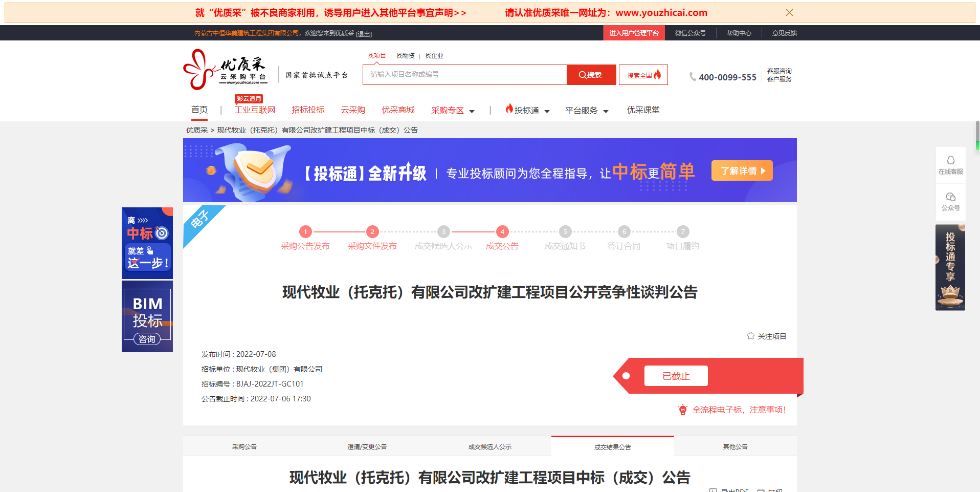980x492 pixels.
Task: Click the [退出] logout link
Action: [364, 34]
